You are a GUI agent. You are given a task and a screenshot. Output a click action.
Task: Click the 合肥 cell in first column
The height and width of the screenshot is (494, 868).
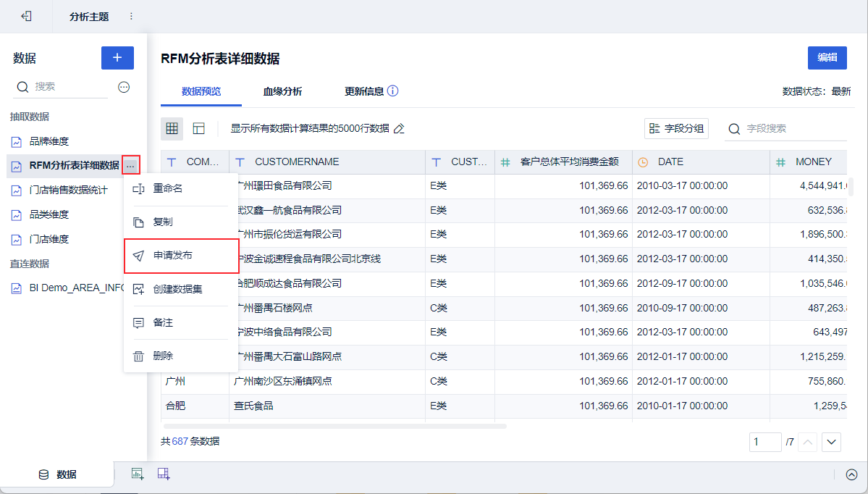(x=195, y=406)
